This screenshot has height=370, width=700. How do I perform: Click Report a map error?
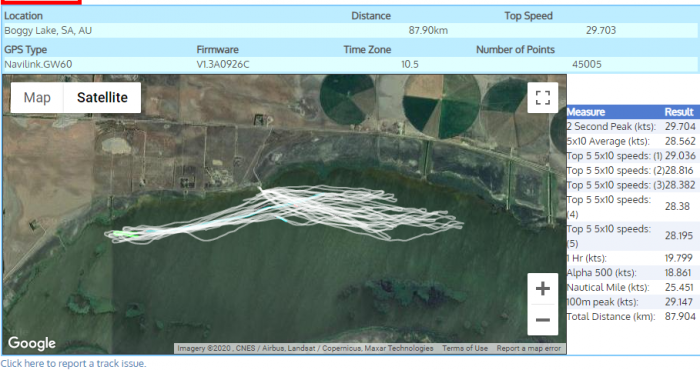529,348
